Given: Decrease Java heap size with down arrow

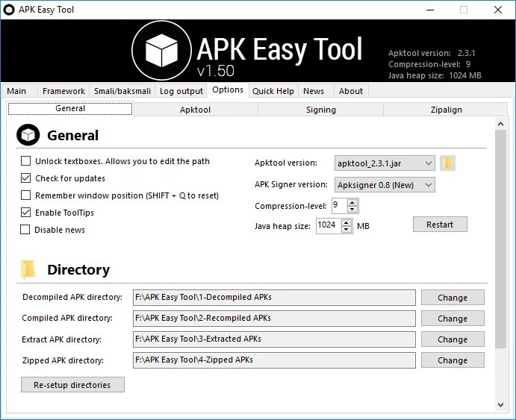Looking at the screenshot, I should point(346,229).
